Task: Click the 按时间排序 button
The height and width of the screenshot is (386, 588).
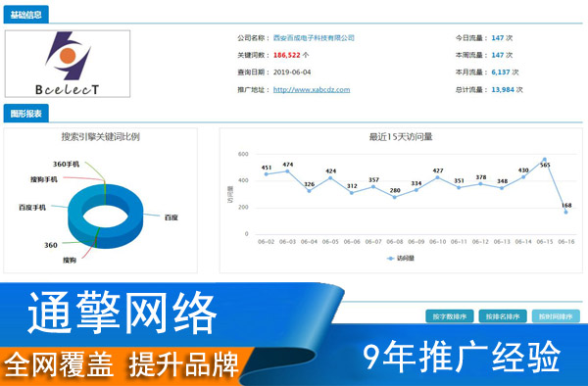Action: click(556, 316)
